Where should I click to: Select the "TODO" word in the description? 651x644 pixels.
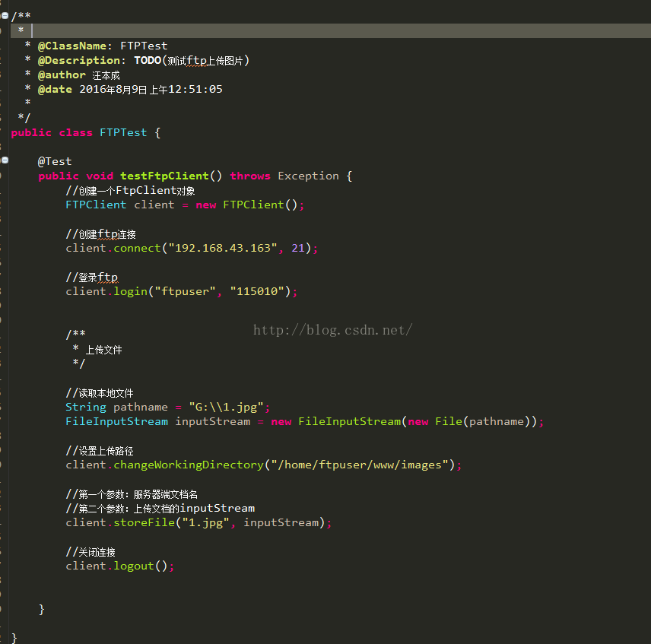pyautogui.click(x=148, y=61)
